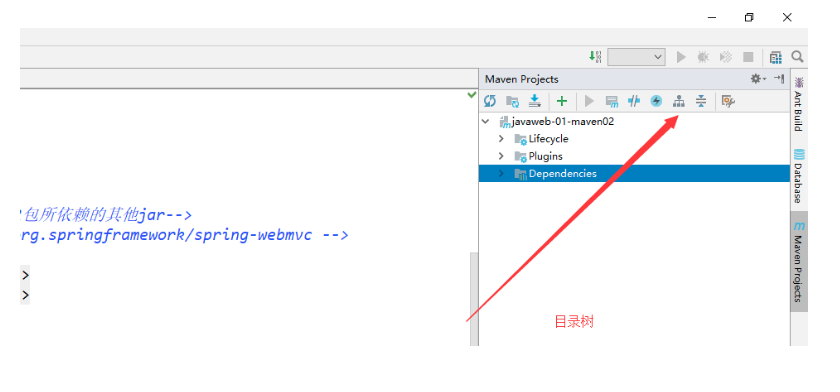Reimport all Maven projects
The image size is (840, 392).
pos(490,101)
